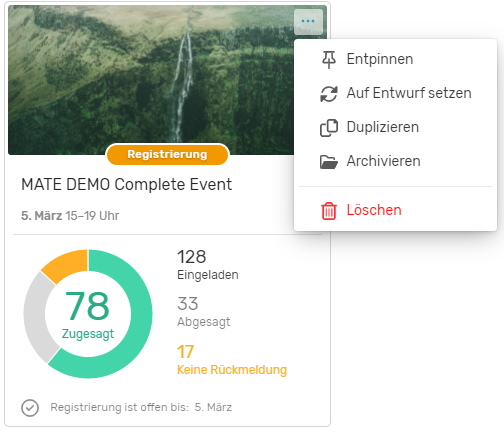Click the refresh arrows icon for Auf Entwurf setzen
The height and width of the screenshot is (432, 504).
329,94
